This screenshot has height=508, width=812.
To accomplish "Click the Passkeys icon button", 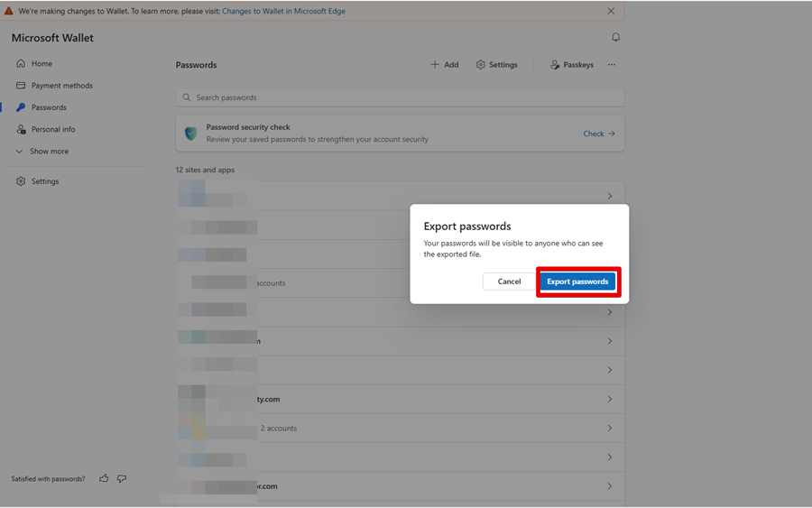I will [x=572, y=65].
